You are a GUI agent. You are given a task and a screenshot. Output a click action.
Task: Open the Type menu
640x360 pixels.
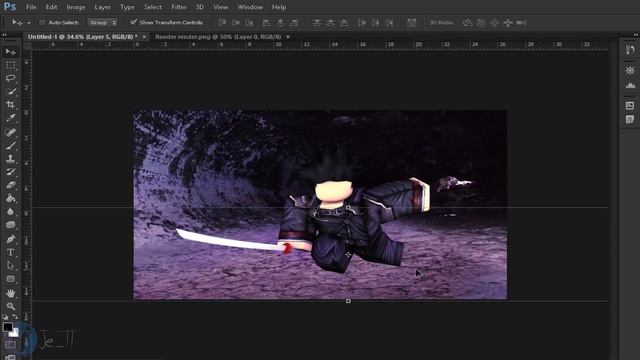127,7
